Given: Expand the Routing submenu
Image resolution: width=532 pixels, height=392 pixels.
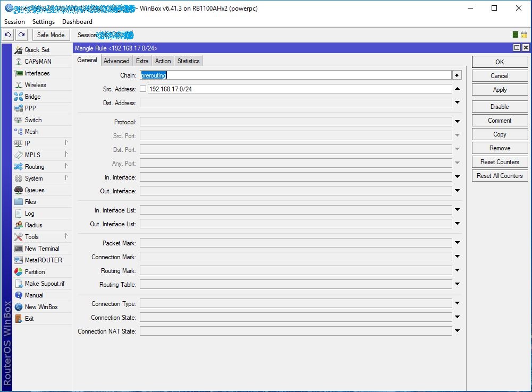Looking at the screenshot, I should click(66, 166).
